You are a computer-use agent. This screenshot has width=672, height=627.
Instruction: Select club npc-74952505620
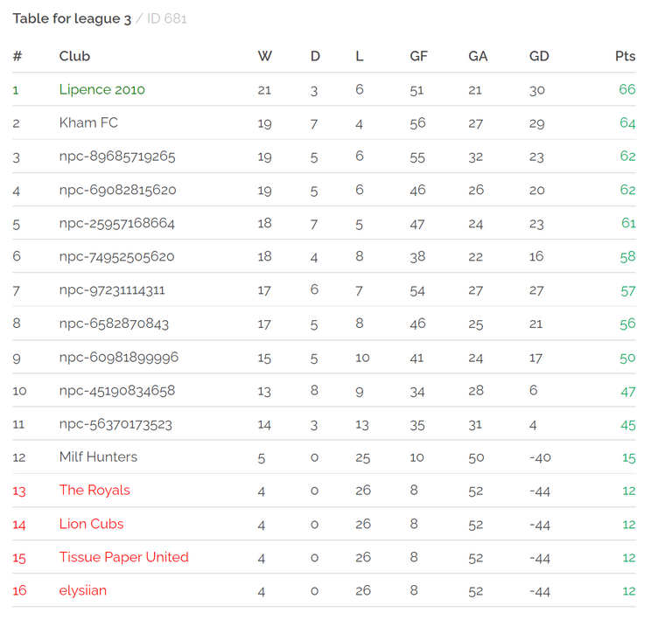click(116, 256)
